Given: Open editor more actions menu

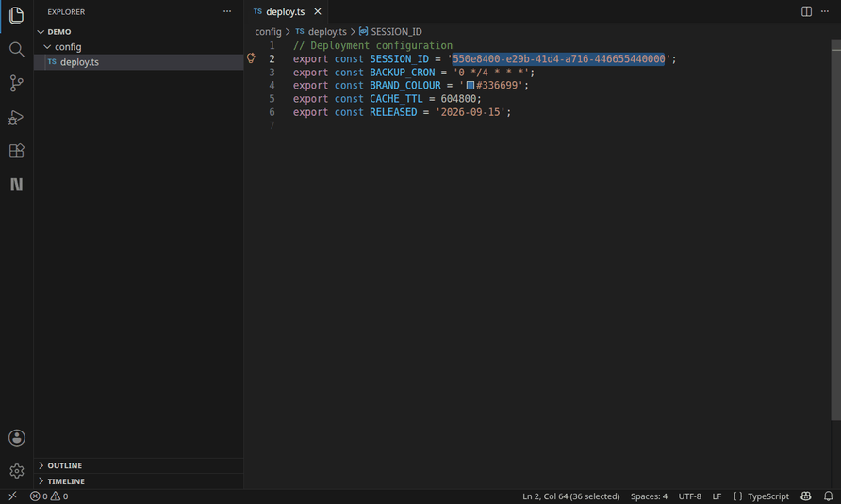Looking at the screenshot, I should 825,11.
